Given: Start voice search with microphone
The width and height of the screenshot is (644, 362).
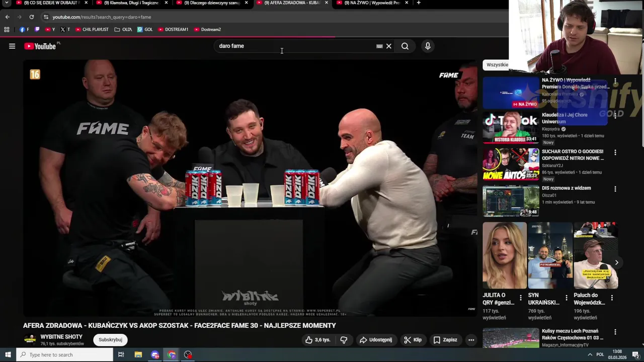Looking at the screenshot, I should (428, 46).
